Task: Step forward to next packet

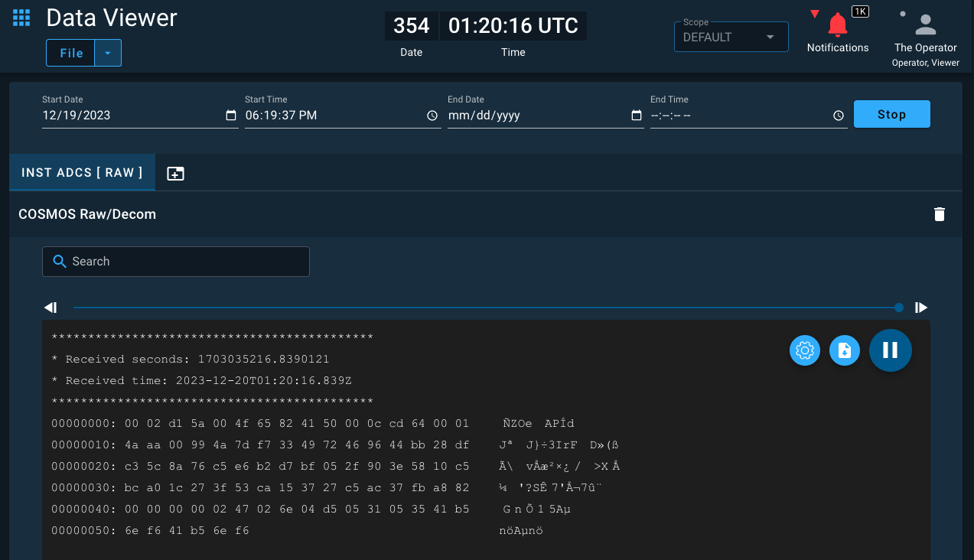Action: coord(921,308)
